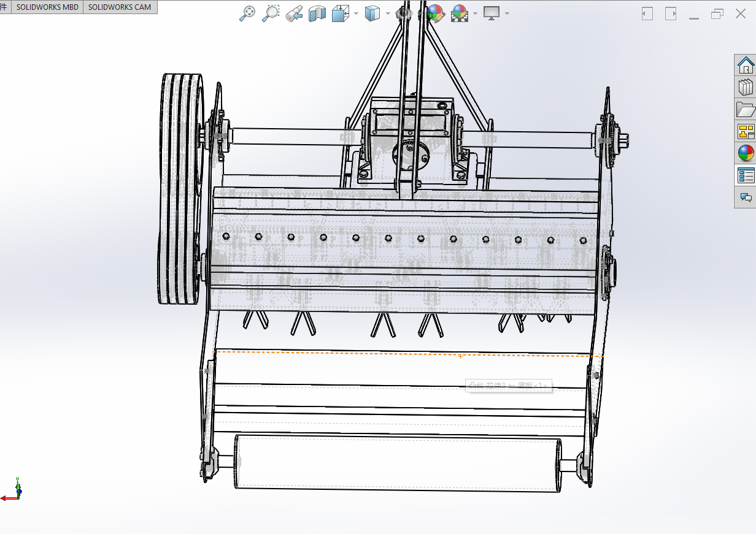The width and height of the screenshot is (756, 534).
Task: Open SOLIDWORKS Resources home in task pane
Action: click(x=746, y=65)
